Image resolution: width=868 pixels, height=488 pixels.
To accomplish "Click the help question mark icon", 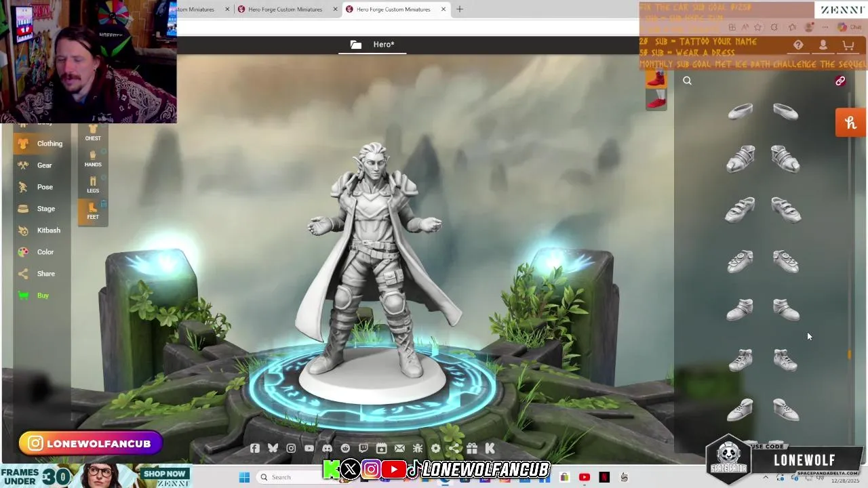I will point(798,45).
